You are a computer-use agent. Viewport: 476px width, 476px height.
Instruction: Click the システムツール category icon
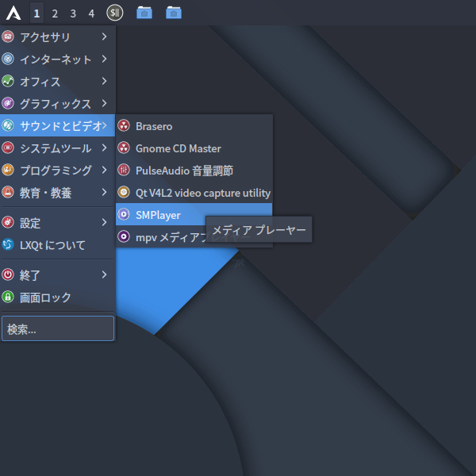[8, 148]
